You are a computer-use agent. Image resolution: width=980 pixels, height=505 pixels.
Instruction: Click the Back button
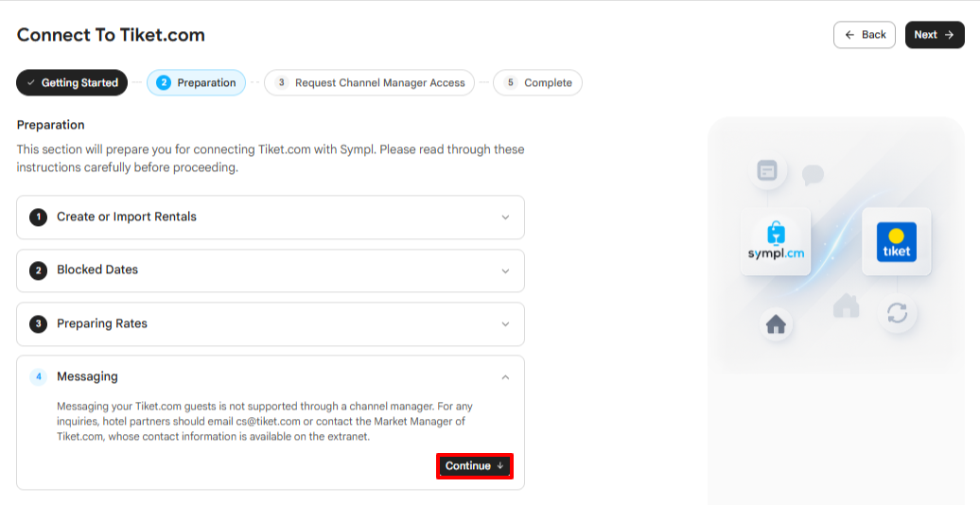[865, 35]
